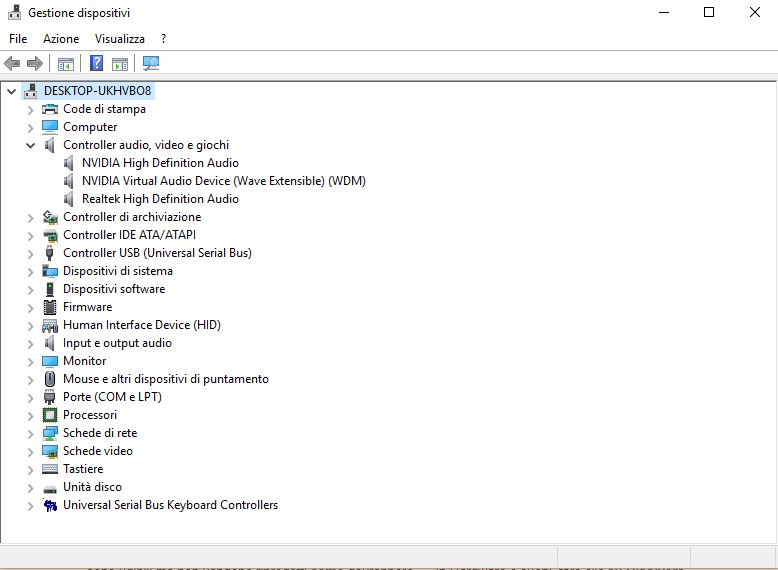
Task: Select the Unità disco category
Action: [x=92, y=487]
